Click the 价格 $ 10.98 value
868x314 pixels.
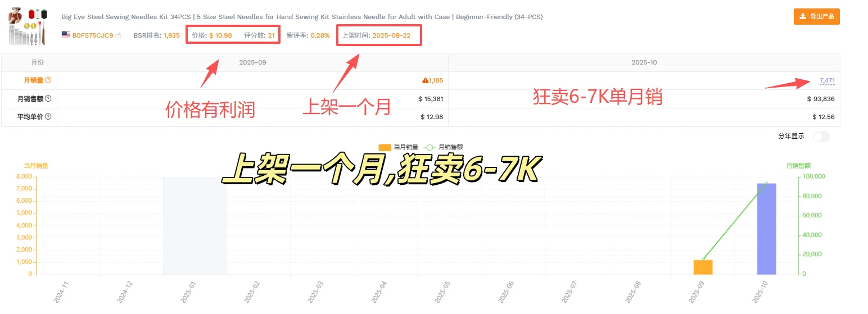point(220,35)
